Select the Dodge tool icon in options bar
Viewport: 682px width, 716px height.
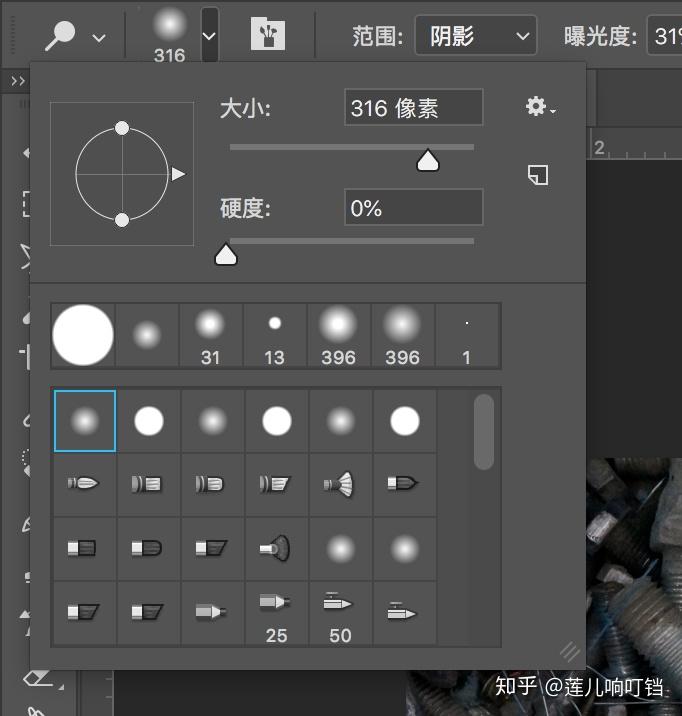(x=60, y=35)
